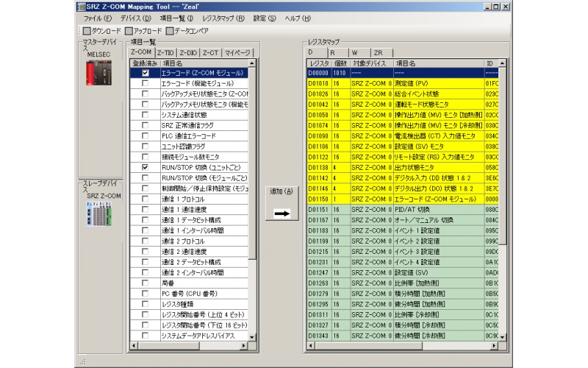Screen dimensions: 588x368
Task: Click register map scroll down arrow
Action: tap(503, 337)
